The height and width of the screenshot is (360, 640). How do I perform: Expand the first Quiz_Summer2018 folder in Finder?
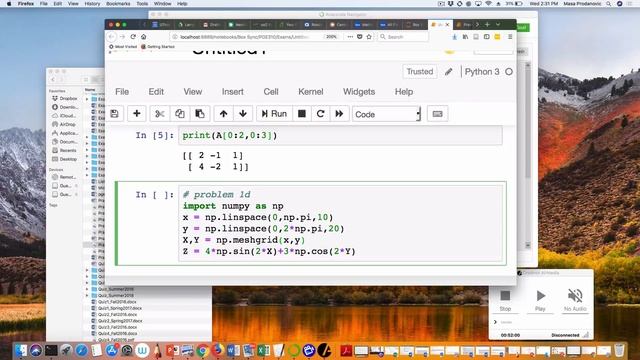point(87,289)
